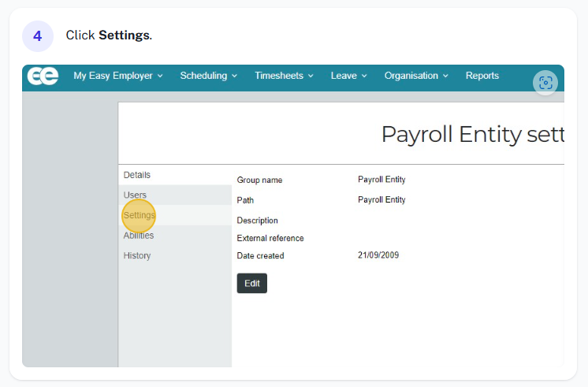Click the Path field label

(245, 200)
